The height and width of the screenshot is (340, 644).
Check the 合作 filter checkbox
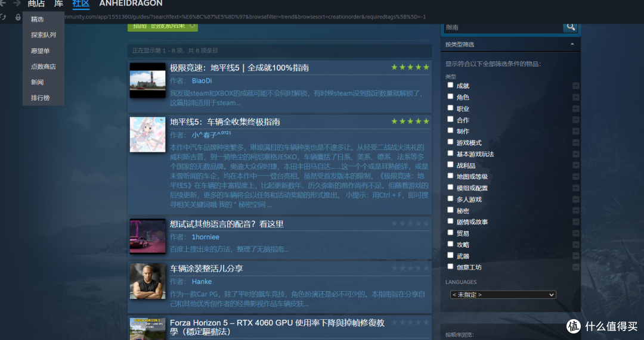[450, 119]
